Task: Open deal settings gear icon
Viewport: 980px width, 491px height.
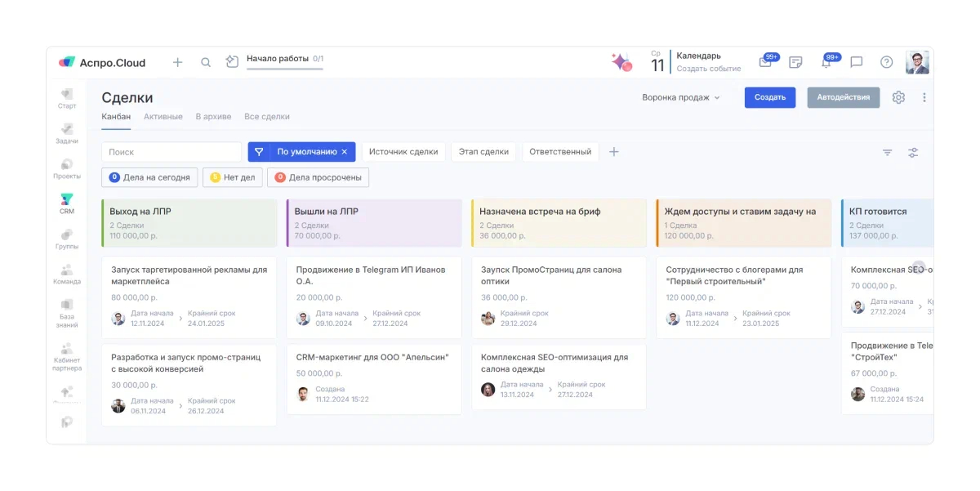Action: click(898, 97)
